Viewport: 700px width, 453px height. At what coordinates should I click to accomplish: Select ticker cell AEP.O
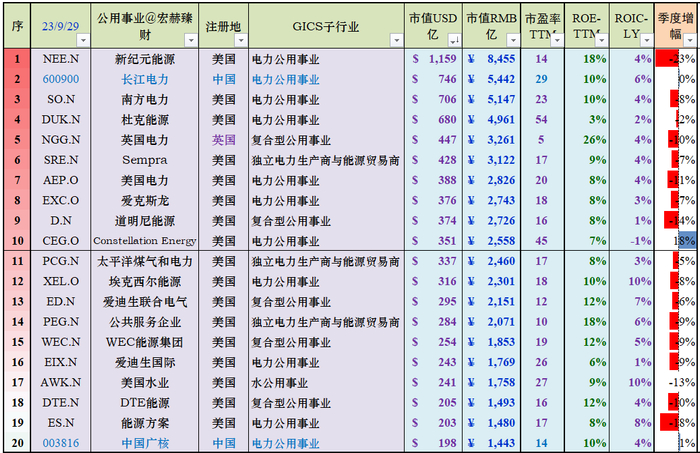[x=61, y=180]
